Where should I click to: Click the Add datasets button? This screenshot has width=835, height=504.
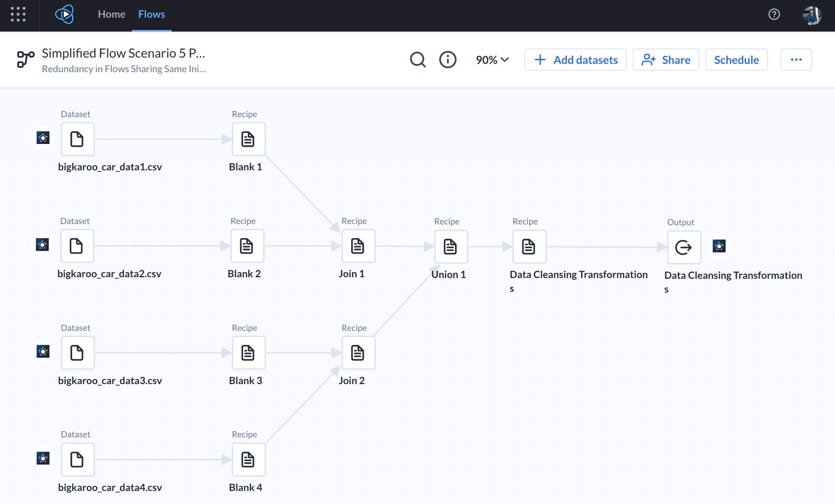point(575,60)
